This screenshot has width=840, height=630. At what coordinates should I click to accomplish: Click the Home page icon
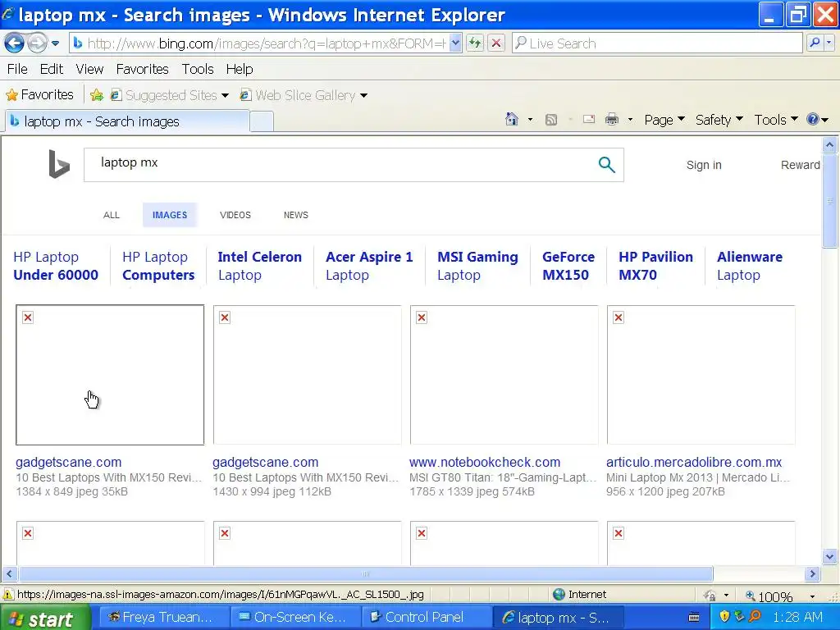pyautogui.click(x=512, y=120)
